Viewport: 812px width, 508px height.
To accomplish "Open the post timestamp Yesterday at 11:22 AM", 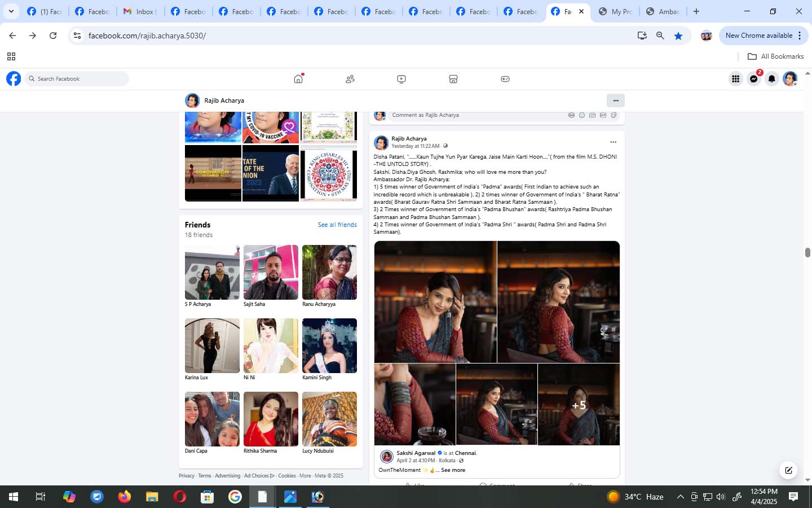I will pyautogui.click(x=416, y=146).
